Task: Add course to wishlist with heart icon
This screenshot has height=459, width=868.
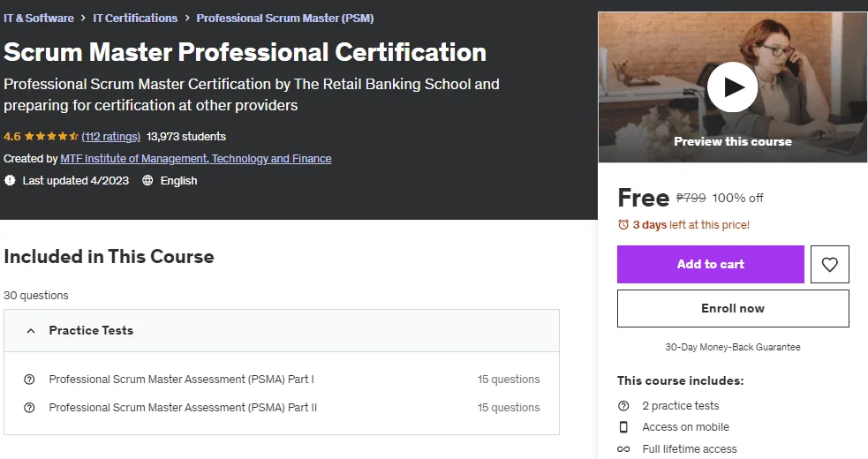Action: [x=829, y=264]
